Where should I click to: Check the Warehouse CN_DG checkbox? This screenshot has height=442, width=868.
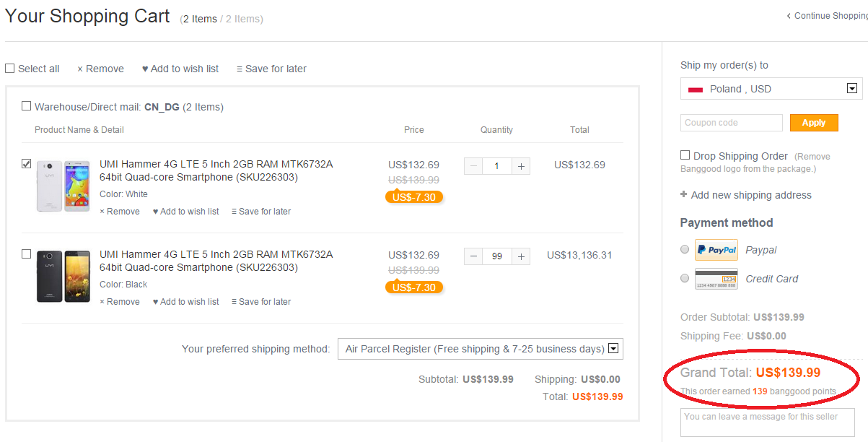pos(27,106)
